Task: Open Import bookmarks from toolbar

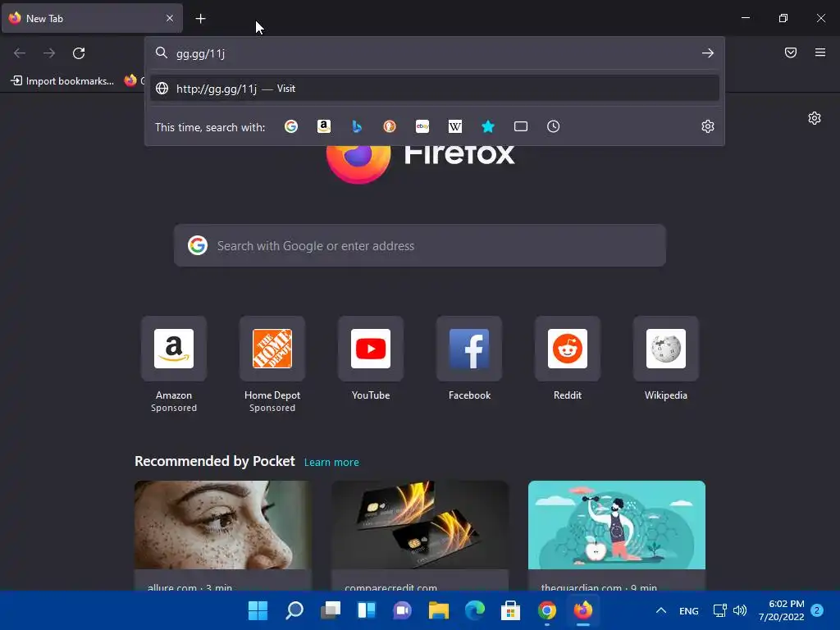Action: 62,81
